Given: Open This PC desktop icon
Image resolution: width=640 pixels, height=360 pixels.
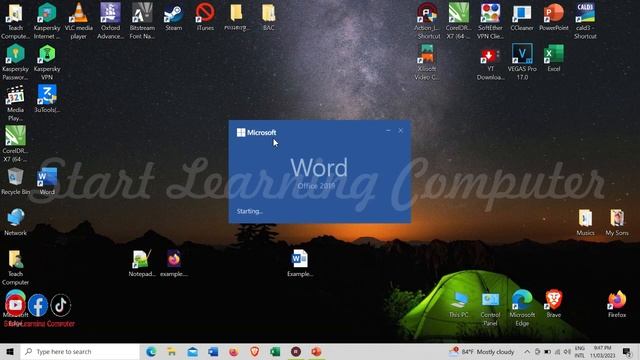Looking at the screenshot, I should [x=459, y=305].
